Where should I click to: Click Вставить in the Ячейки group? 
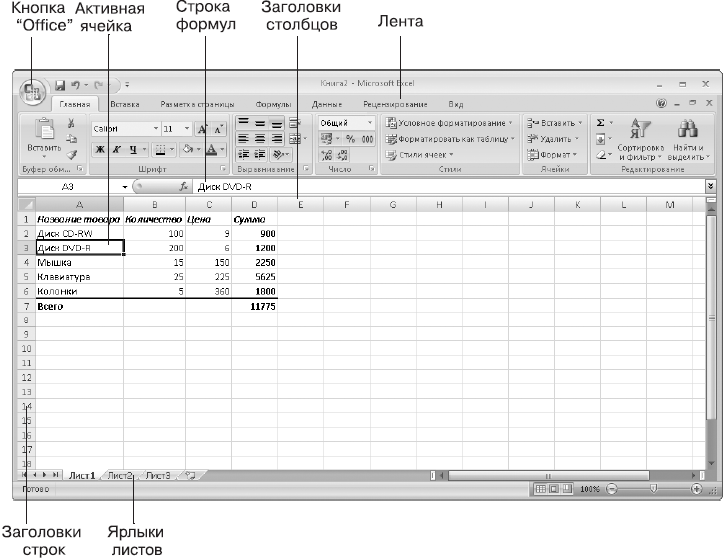555,123
